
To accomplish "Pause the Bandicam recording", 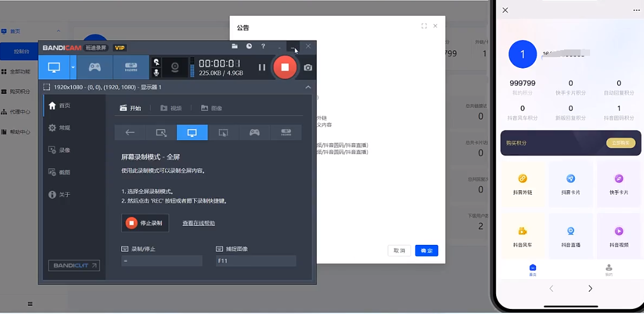I will point(262,67).
